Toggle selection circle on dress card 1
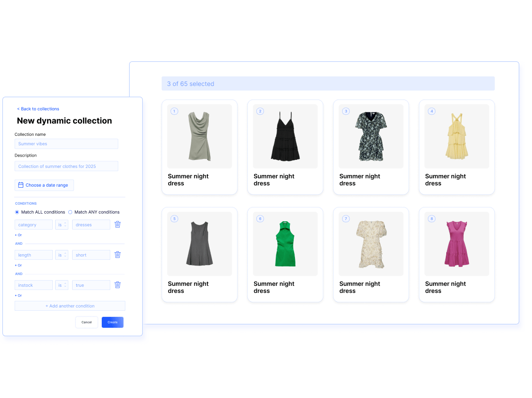Image resolution: width=532 pixels, height=398 pixels. pyautogui.click(x=174, y=111)
